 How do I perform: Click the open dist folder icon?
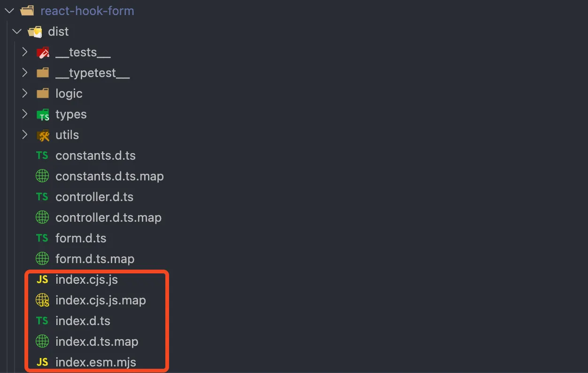coord(35,32)
